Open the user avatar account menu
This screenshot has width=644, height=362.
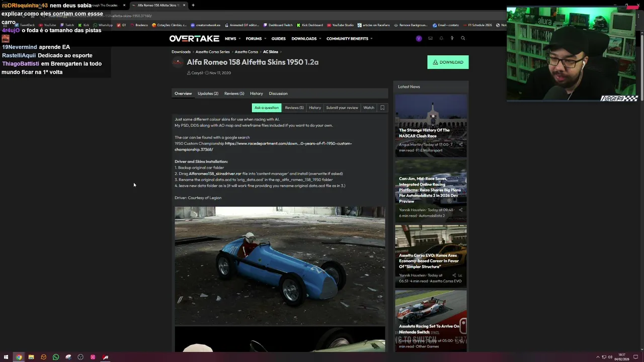(x=419, y=39)
